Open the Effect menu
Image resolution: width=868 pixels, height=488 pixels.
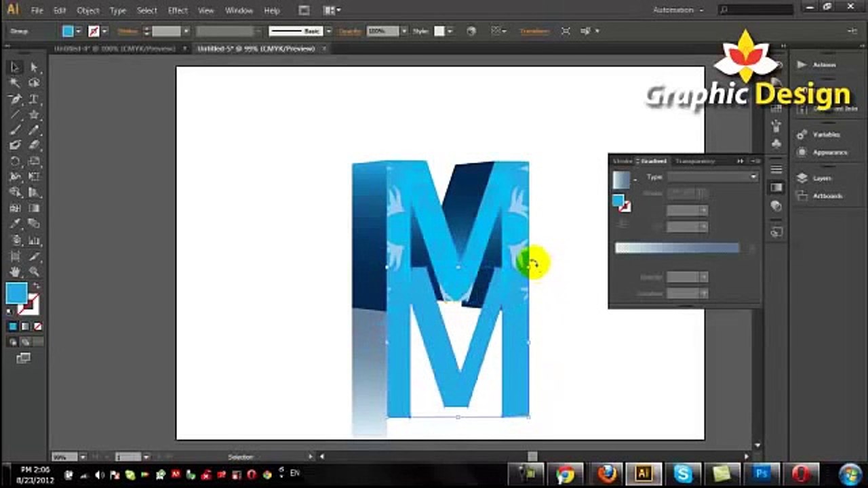click(178, 11)
